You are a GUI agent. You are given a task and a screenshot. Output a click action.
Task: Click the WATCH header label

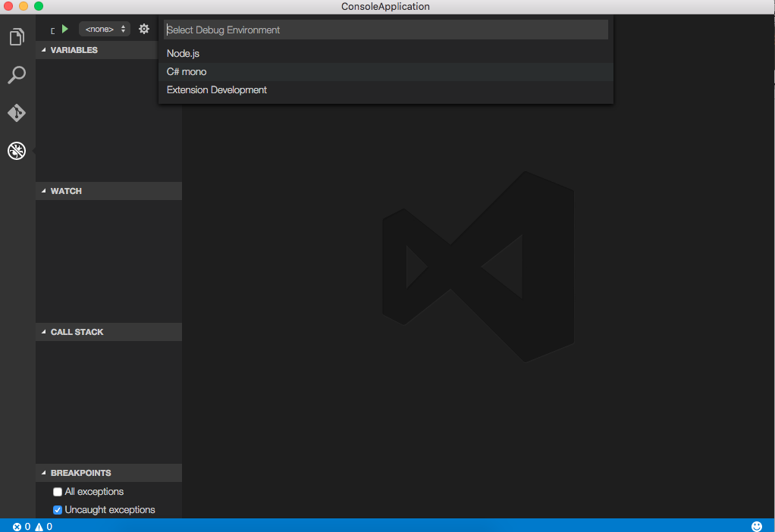(x=66, y=191)
